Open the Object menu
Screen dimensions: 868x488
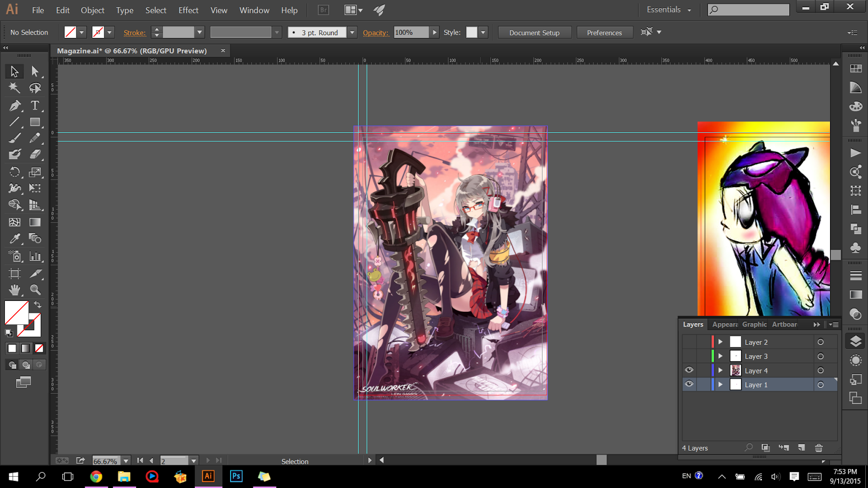pyautogui.click(x=93, y=10)
